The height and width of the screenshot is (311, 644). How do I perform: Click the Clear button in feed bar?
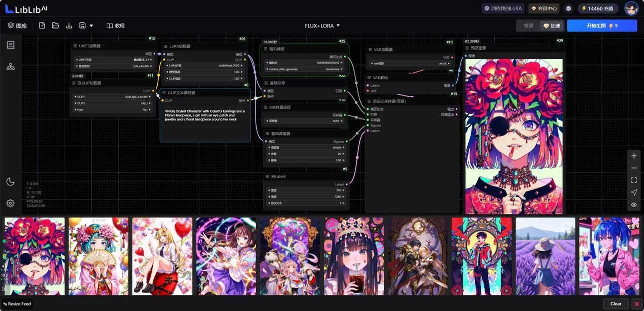(x=616, y=303)
